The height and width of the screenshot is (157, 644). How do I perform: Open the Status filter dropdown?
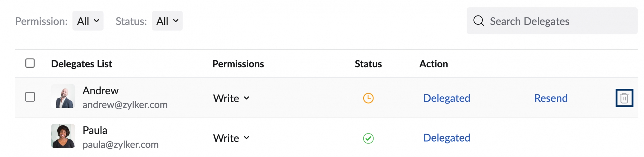tap(167, 21)
